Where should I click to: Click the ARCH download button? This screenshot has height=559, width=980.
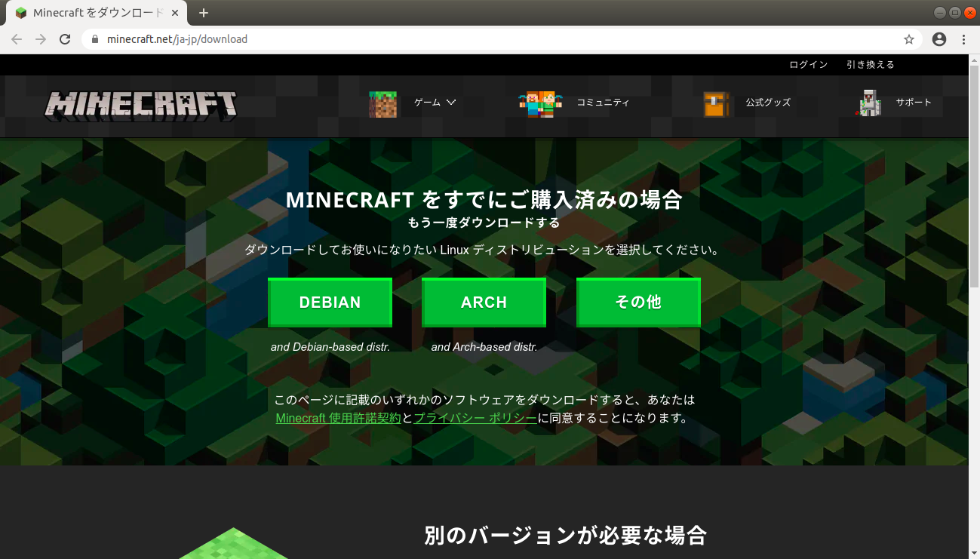(x=484, y=303)
